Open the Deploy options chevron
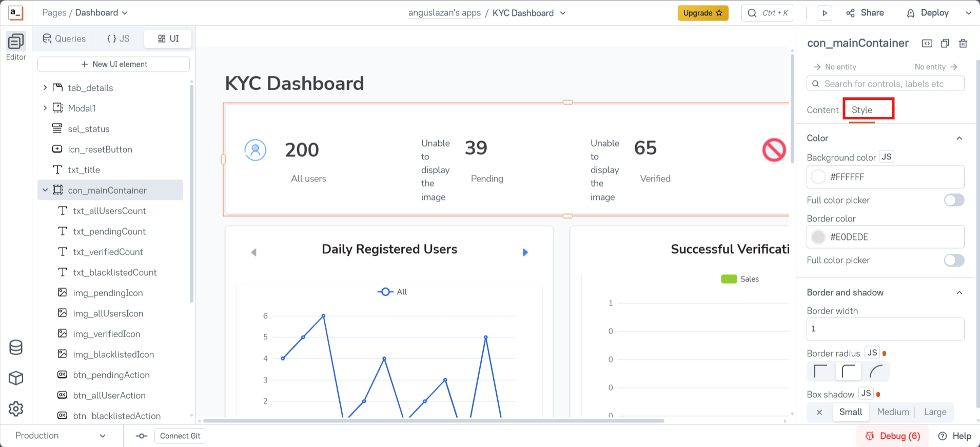The height and width of the screenshot is (447, 980). coord(968,13)
